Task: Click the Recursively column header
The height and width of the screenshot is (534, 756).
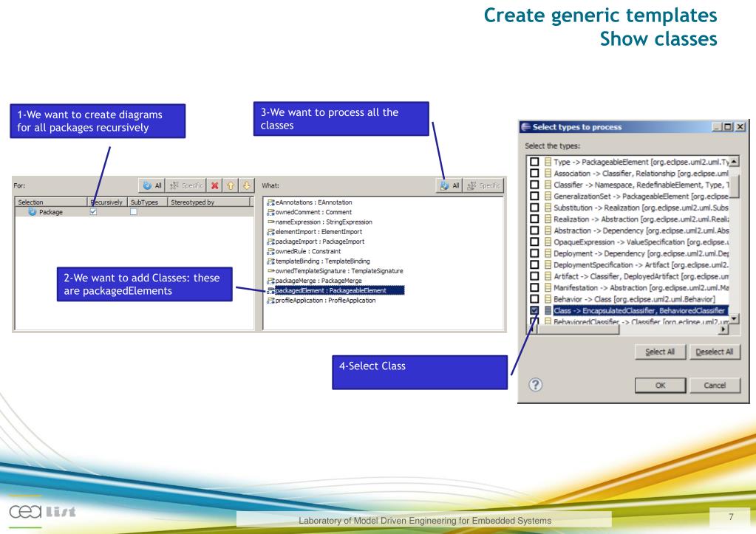Action: tap(107, 202)
